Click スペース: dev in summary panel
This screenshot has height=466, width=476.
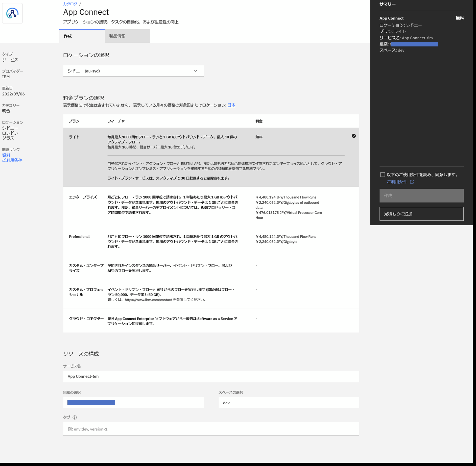point(392,50)
